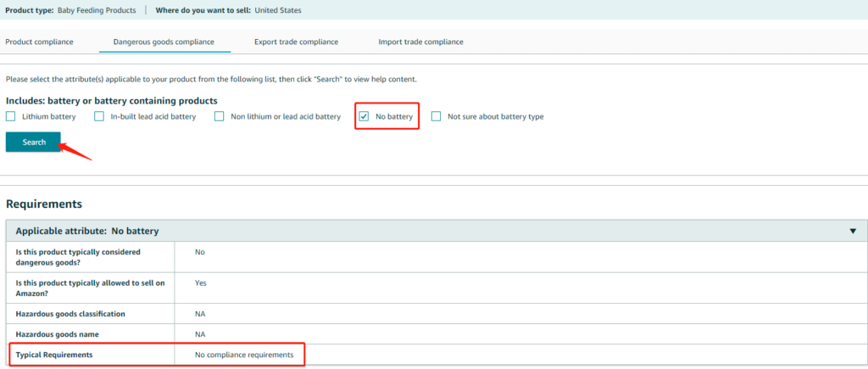Click the Hazardous goods classification row label
Screen dimensions: 868x369
coord(70,314)
